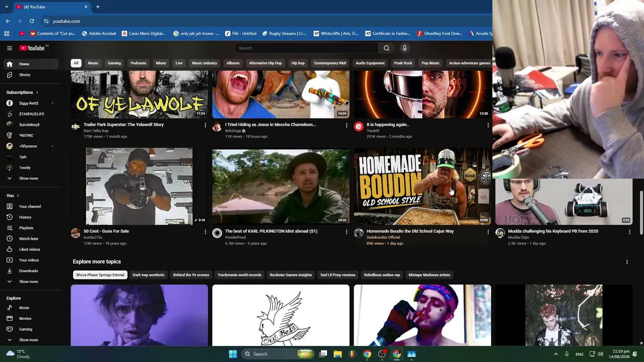Viewport: 644px width, 362px height.
Task: Open Windows Start menu
Action: tap(232, 354)
